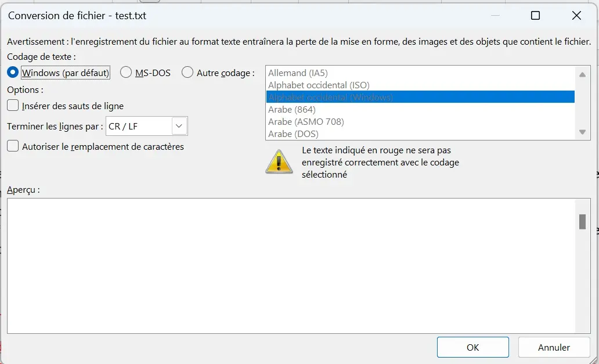The width and height of the screenshot is (599, 364).
Task: Click inside the Aperçu preview area
Action: coord(290,261)
